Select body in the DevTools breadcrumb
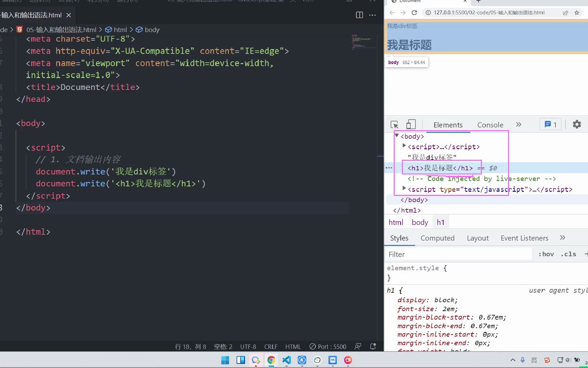 pyautogui.click(x=420, y=223)
